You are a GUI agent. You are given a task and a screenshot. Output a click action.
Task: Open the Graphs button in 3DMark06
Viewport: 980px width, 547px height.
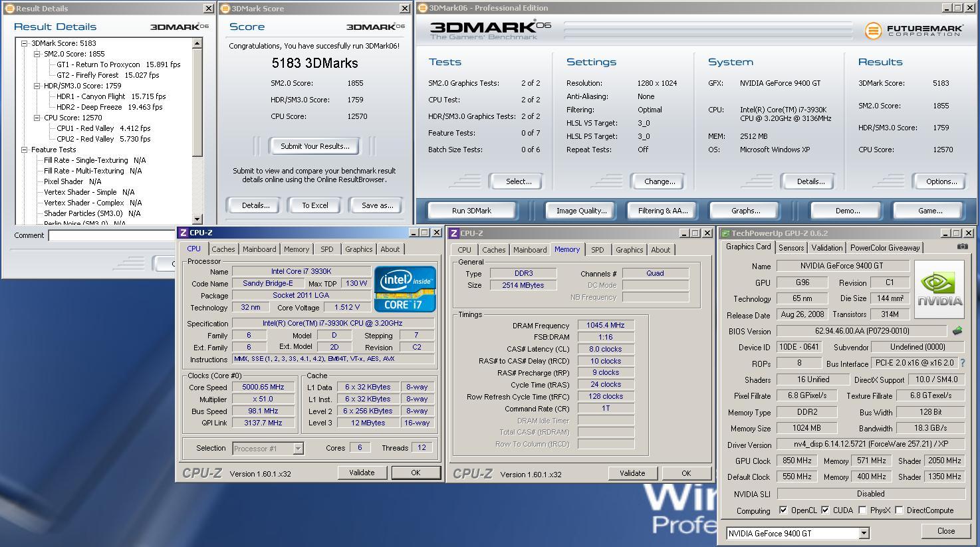tap(745, 211)
